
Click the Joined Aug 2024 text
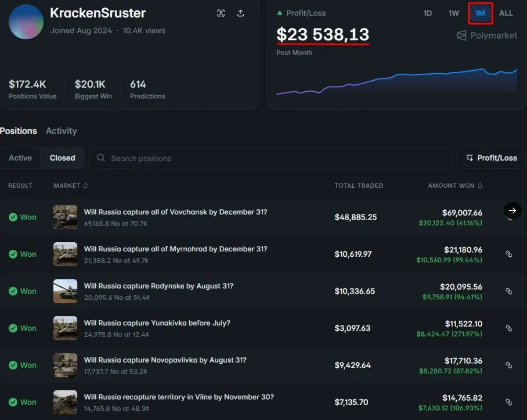pos(81,31)
